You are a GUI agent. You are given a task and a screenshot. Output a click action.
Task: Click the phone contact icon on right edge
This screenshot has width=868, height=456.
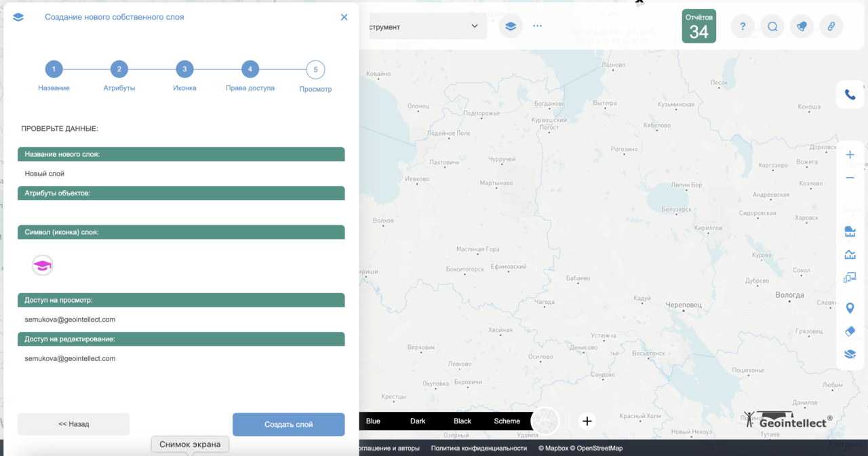[850, 94]
